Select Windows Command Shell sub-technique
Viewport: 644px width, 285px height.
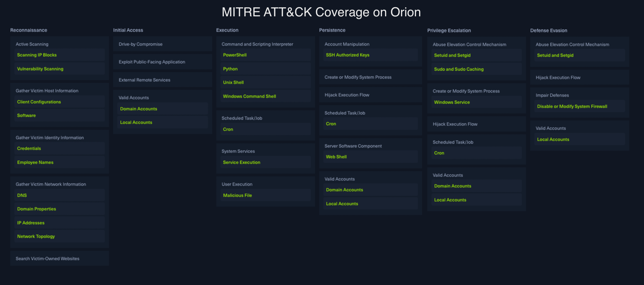coord(250,96)
